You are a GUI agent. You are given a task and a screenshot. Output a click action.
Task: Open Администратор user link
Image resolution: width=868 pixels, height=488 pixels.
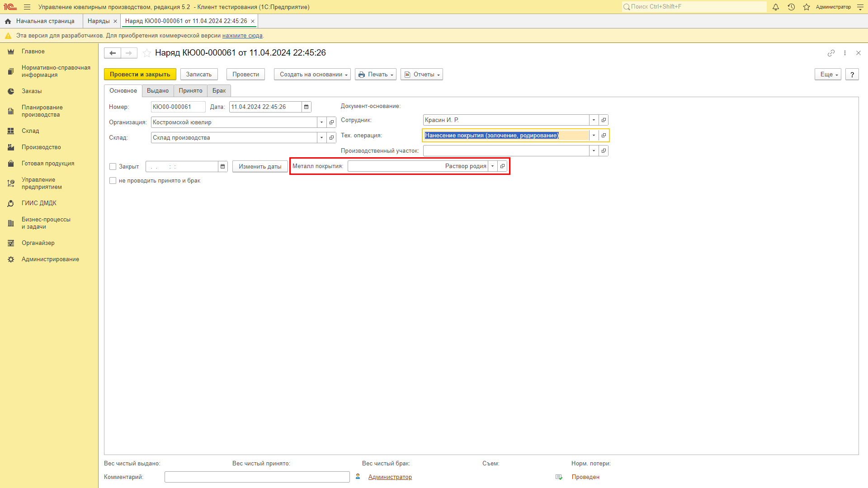click(390, 477)
